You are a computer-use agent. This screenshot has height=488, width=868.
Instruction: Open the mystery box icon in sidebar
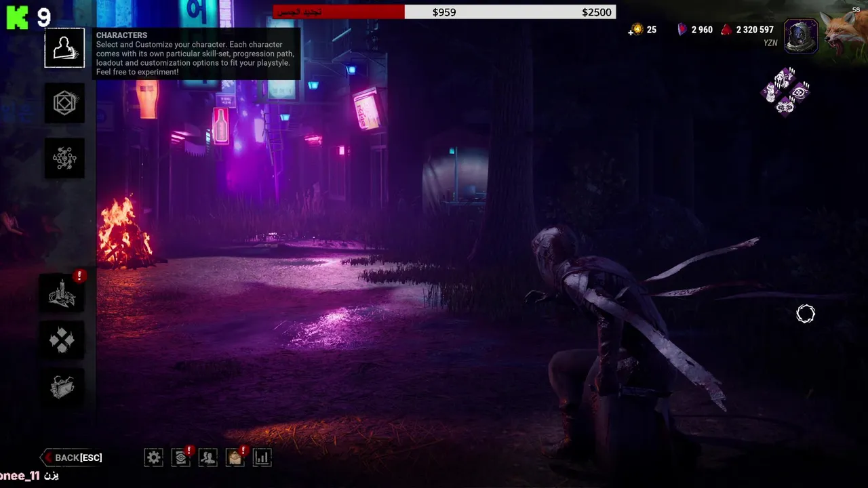pos(62,387)
